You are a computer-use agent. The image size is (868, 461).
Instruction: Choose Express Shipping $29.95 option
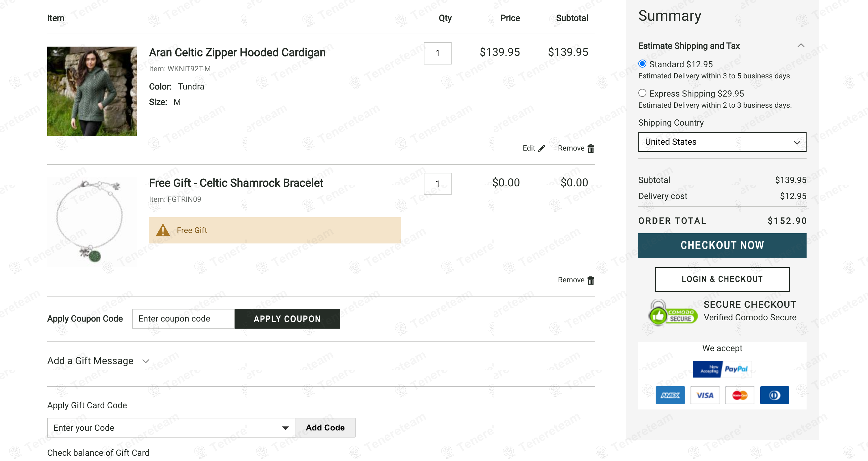pyautogui.click(x=642, y=93)
